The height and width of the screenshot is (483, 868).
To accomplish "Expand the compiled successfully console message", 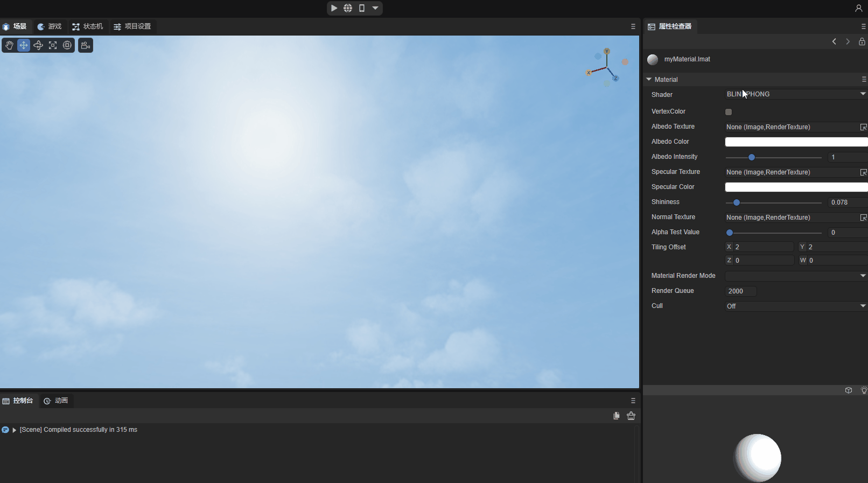I will pyautogui.click(x=15, y=430).
